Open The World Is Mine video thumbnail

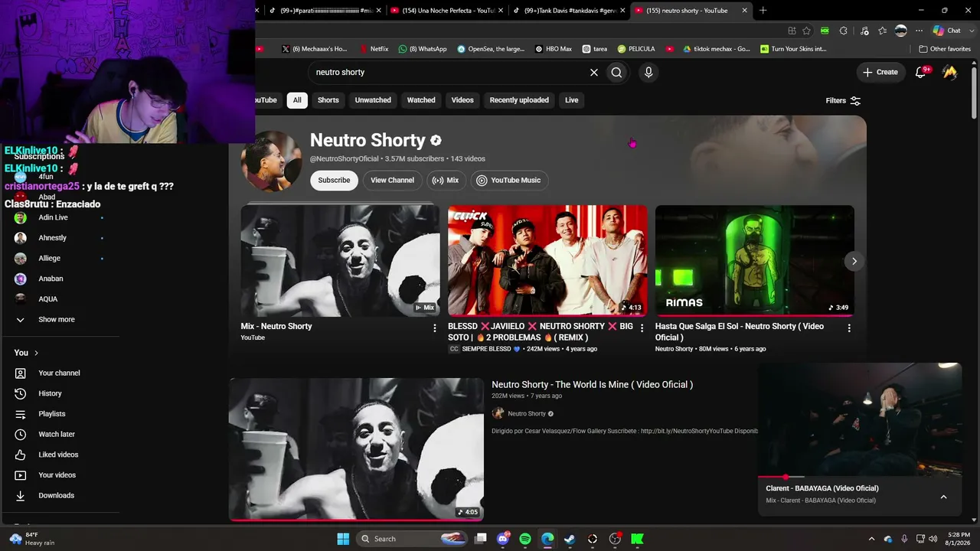tap(357, 449)
